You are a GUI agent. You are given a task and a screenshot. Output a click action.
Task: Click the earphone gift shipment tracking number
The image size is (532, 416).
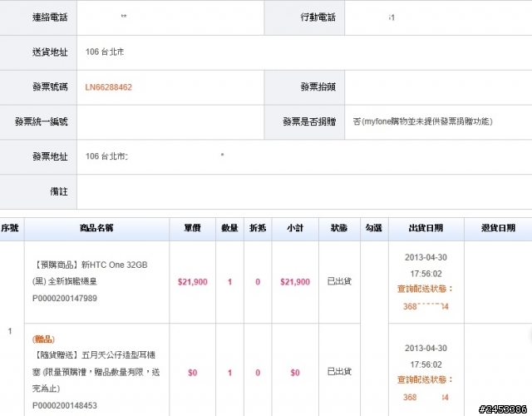click(426, 397)
